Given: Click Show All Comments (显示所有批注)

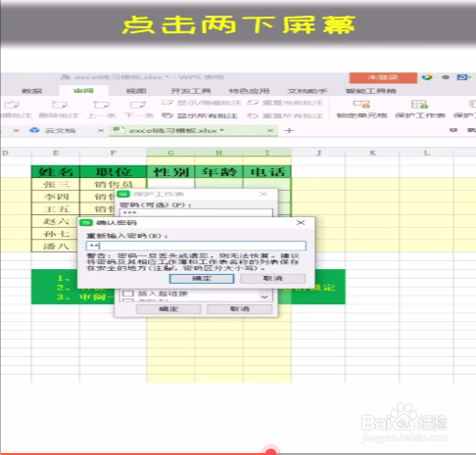Looking at the screenshot, I should click(200, 115).
